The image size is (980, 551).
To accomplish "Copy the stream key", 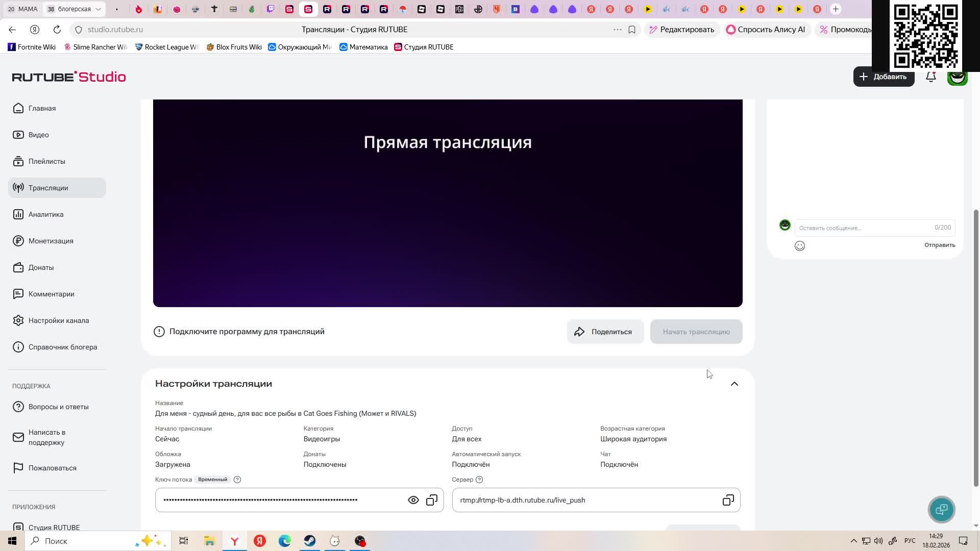I will (432, 500).
